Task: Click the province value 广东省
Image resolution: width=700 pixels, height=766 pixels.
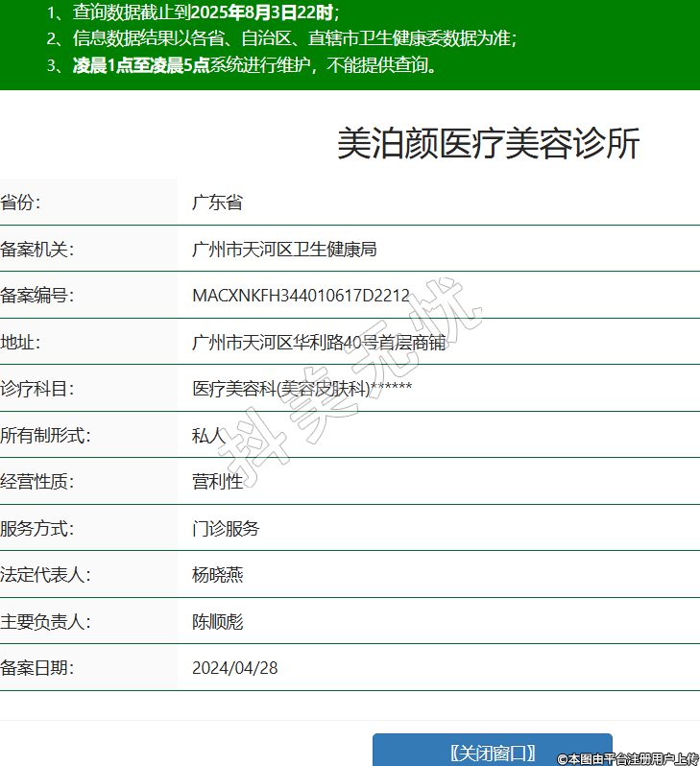Action: 217,203
